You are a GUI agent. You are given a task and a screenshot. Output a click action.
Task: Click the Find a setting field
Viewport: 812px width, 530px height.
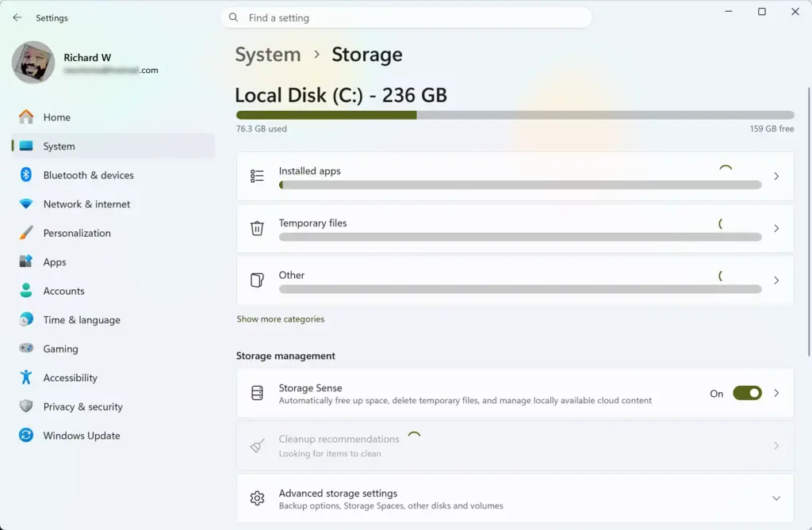point(407,17)
